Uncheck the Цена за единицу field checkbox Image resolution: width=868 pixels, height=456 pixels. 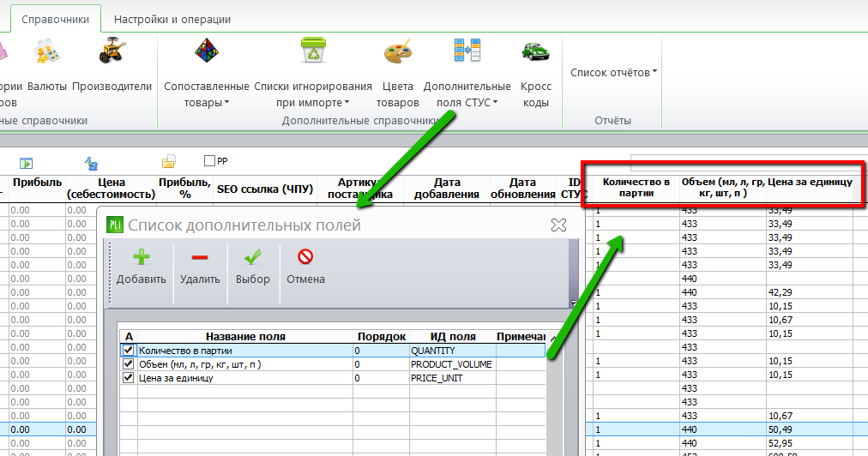pos(129,378)
